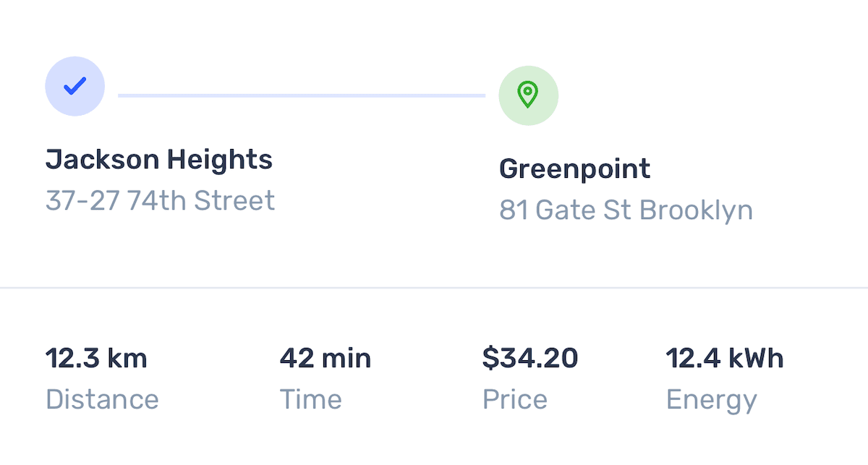
Task: Select the Greenpoint destination title
Action: (575, 169)
